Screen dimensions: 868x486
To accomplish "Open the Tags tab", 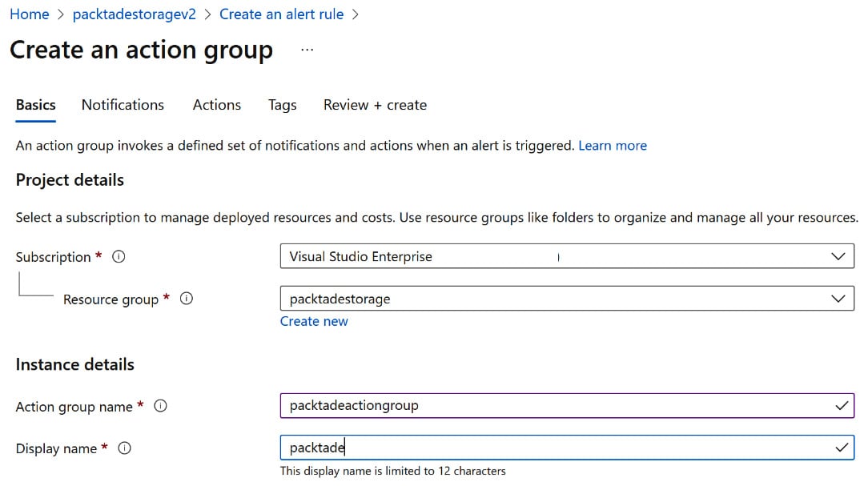I will point(282,105).
